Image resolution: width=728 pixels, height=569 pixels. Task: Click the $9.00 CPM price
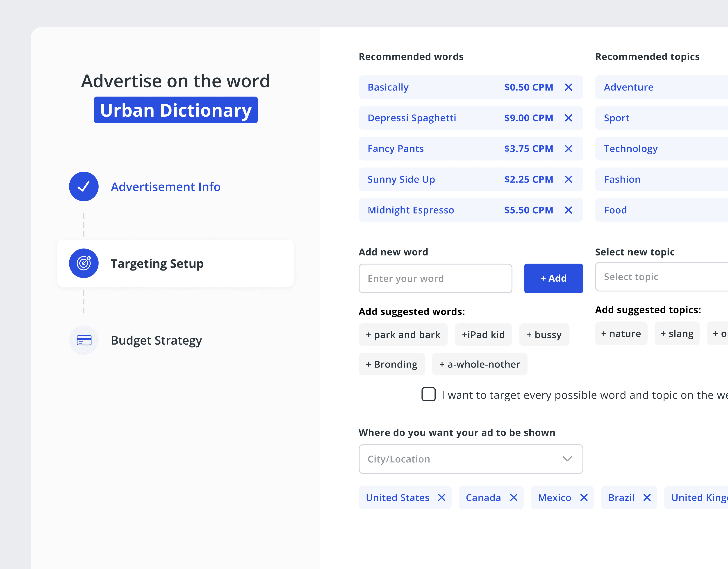(x=529, y=118)
